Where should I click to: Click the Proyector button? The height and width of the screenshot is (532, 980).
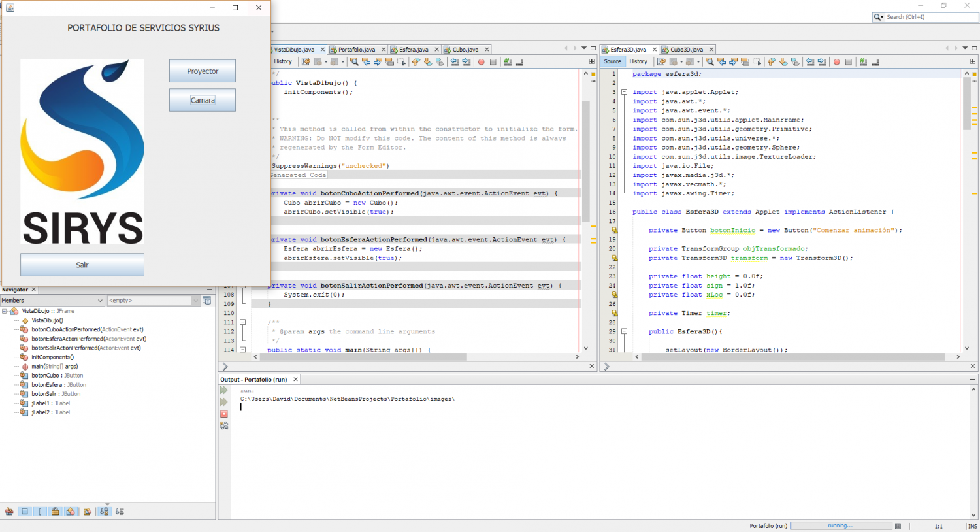click(203, 71)
